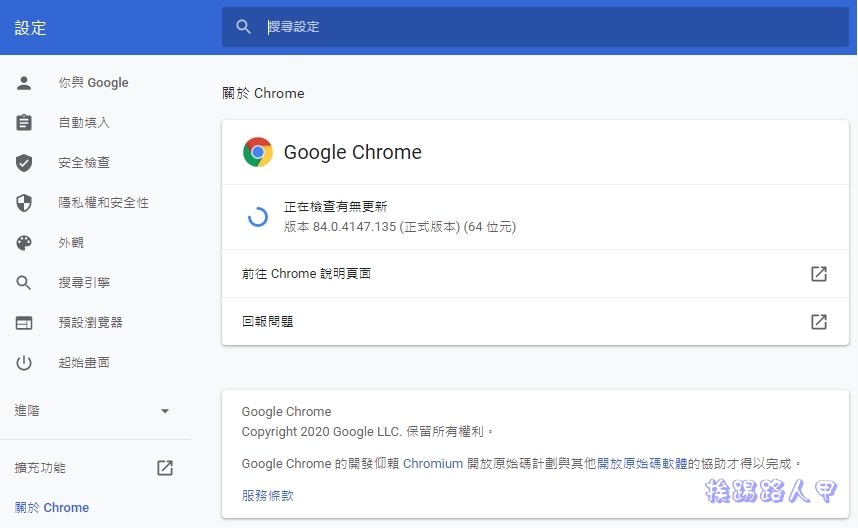Click the shield checkmark icon for 安全檢查

coord(24,163)
